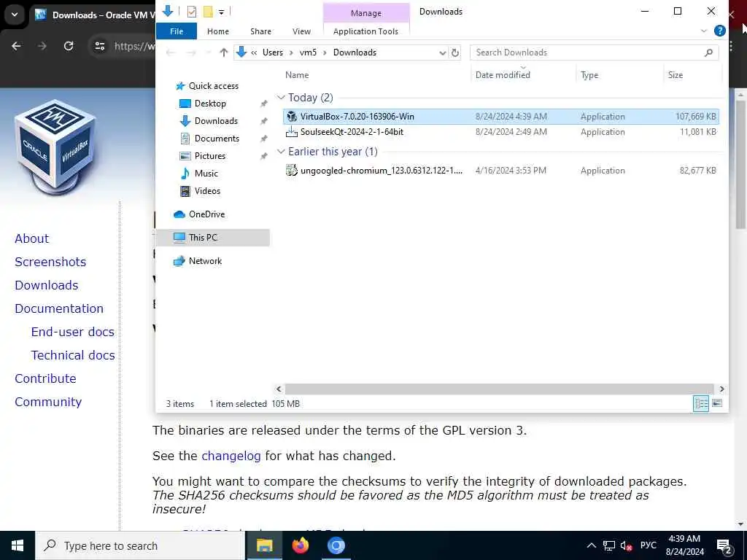This screenshot has width=747, height=560.
Task: Go back in the browser
Action: (16, 46)
